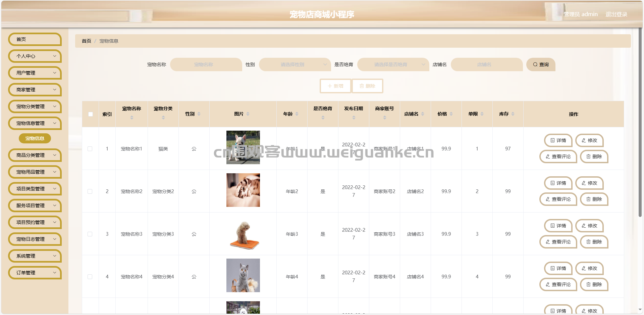Sort by 宠物名称 column arrows
The width and height of the screenshot is (644, 315).
click(x=132, y=118)
